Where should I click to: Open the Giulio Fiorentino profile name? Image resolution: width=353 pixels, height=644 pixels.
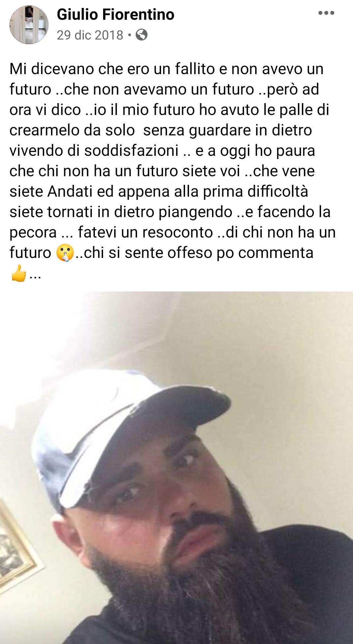pos(116,14)
